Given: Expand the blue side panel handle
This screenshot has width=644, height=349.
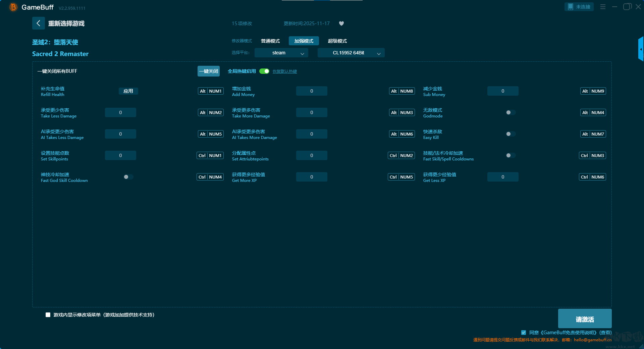Looking at the screenshot, I should tap(641, 49).
